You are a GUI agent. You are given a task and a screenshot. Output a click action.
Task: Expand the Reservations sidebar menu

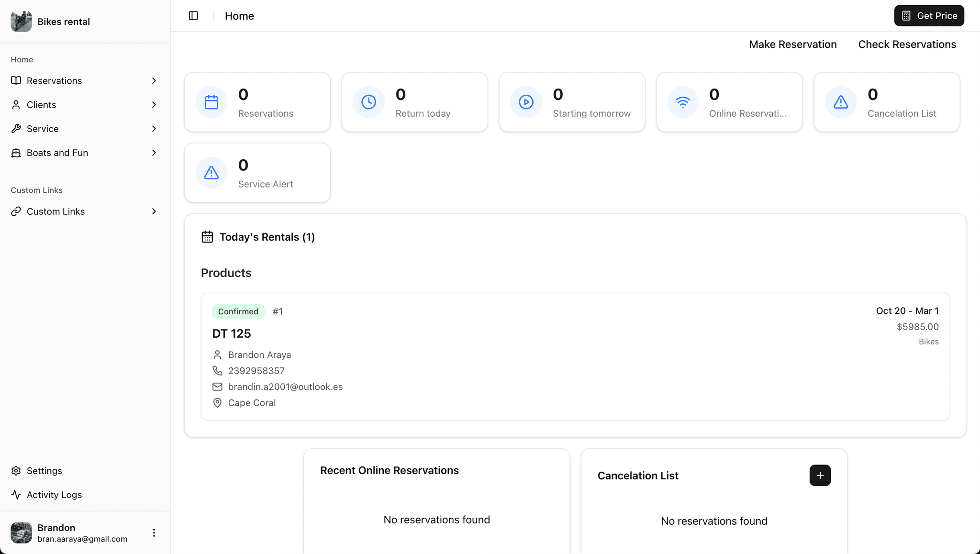85,81
